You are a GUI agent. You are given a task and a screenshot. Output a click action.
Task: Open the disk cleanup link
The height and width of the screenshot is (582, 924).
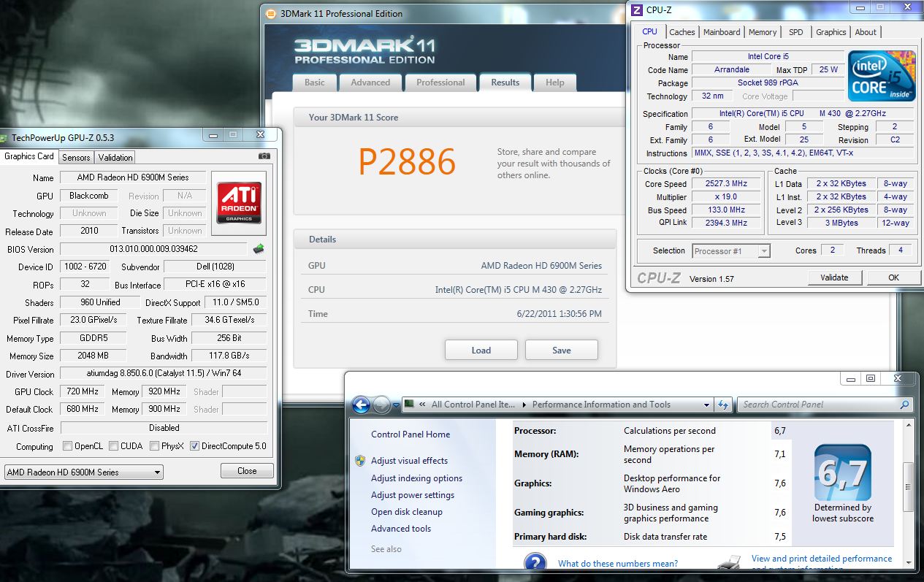(407, 512)
